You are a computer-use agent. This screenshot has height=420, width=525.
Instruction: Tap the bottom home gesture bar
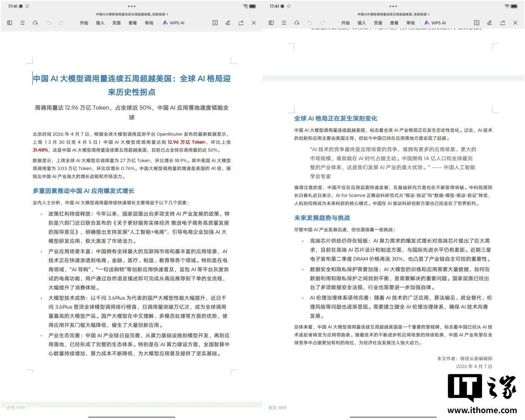pyautogui.click(x=131, y=415)
